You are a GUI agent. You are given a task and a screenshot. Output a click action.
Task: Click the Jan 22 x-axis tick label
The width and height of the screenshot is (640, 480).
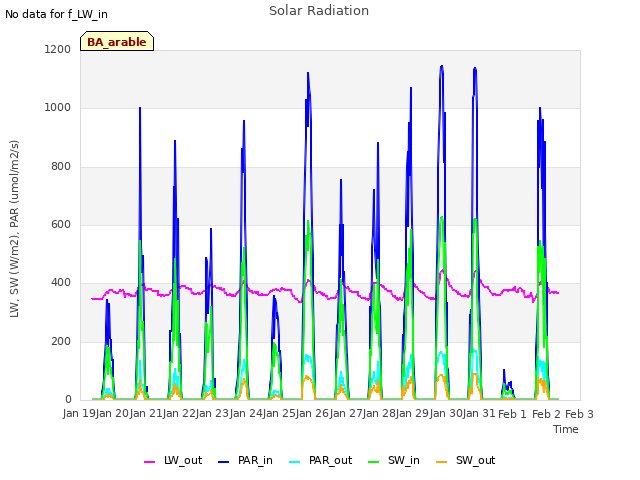point(179,414)
